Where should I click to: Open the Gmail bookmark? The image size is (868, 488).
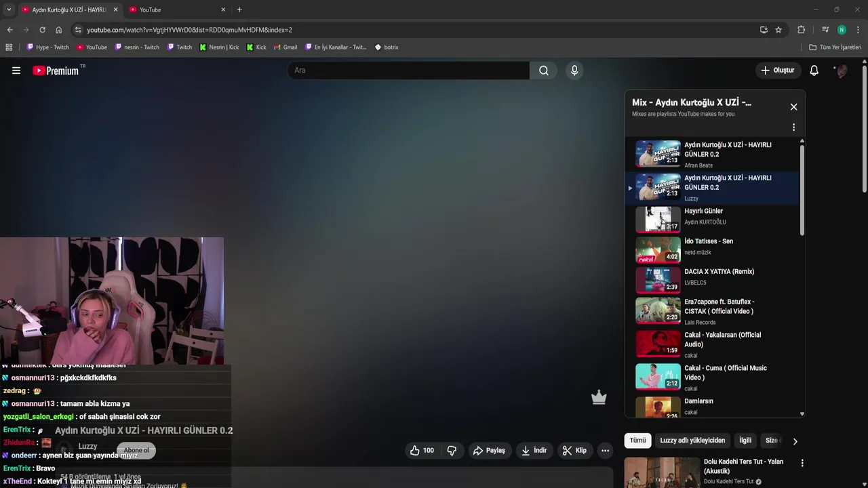(x=285, y=47)
